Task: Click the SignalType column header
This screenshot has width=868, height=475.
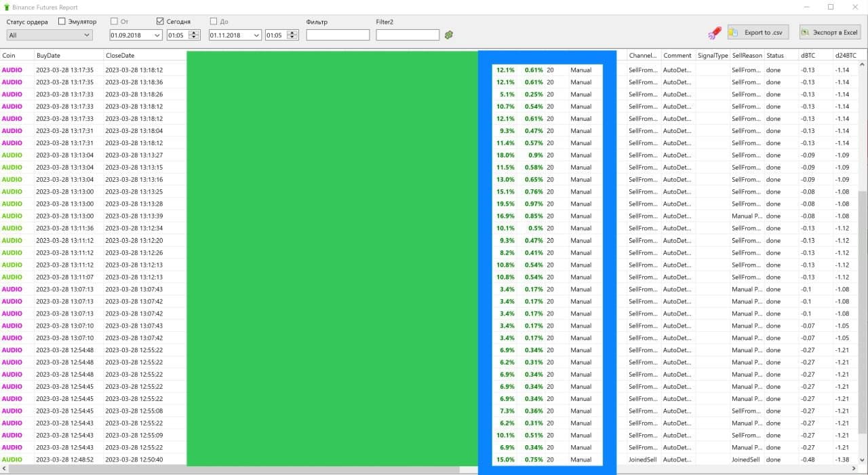Action: (x=713, y=56)
